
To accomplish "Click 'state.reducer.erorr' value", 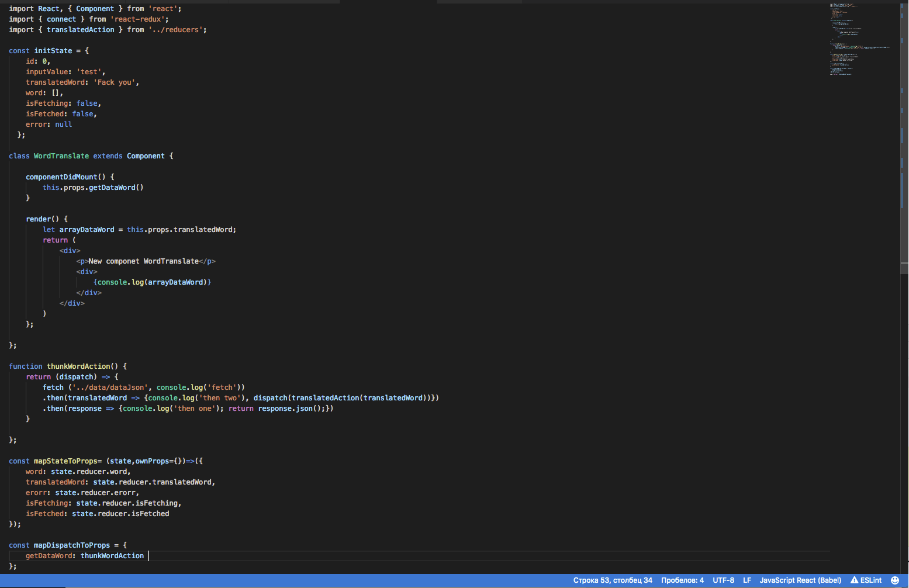I will (x=97, y=493).
